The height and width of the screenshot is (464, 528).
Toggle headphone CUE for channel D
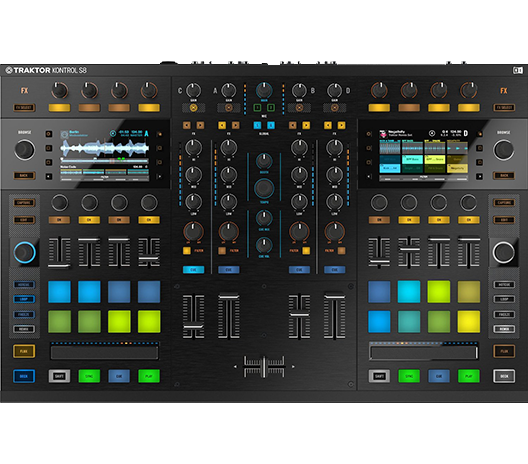[x=334, y=270]
